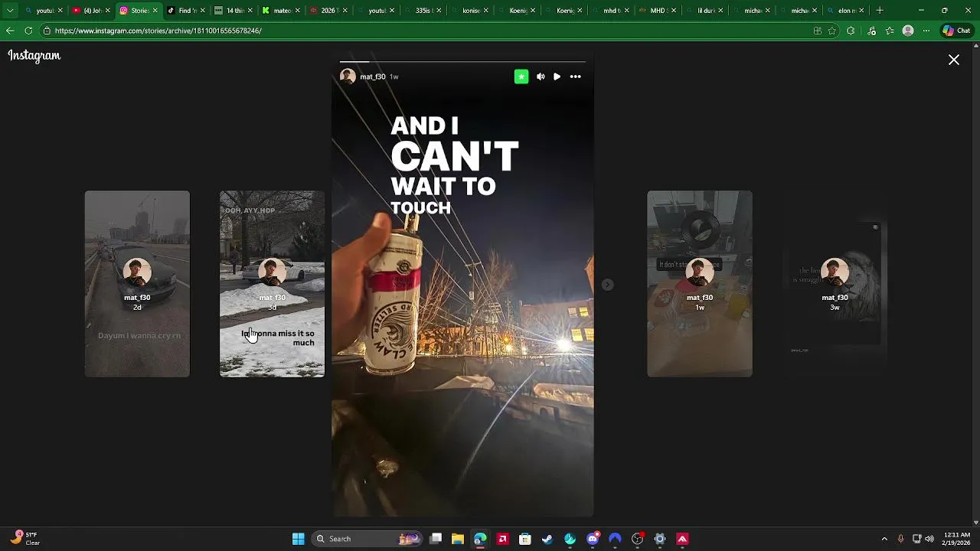Play the paused story
This screenshot has width=980, height=551.
(557, 77)
